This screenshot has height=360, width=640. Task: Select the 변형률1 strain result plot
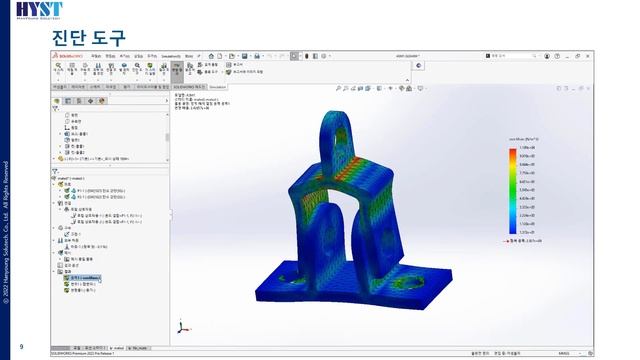[80, 290]
